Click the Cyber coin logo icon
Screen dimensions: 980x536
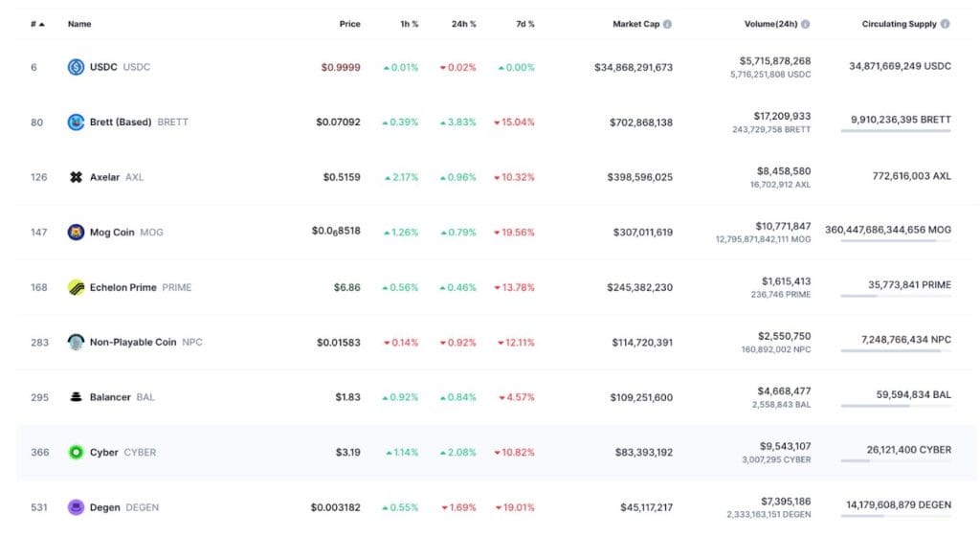(76, 453)
